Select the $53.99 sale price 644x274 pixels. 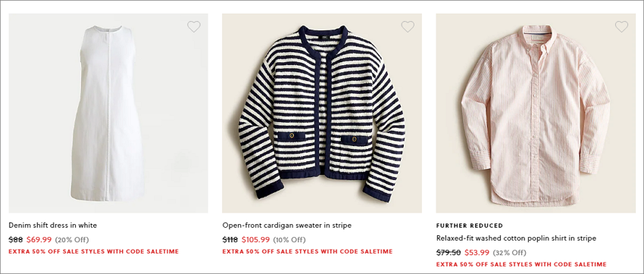click(x=477, y=253)
